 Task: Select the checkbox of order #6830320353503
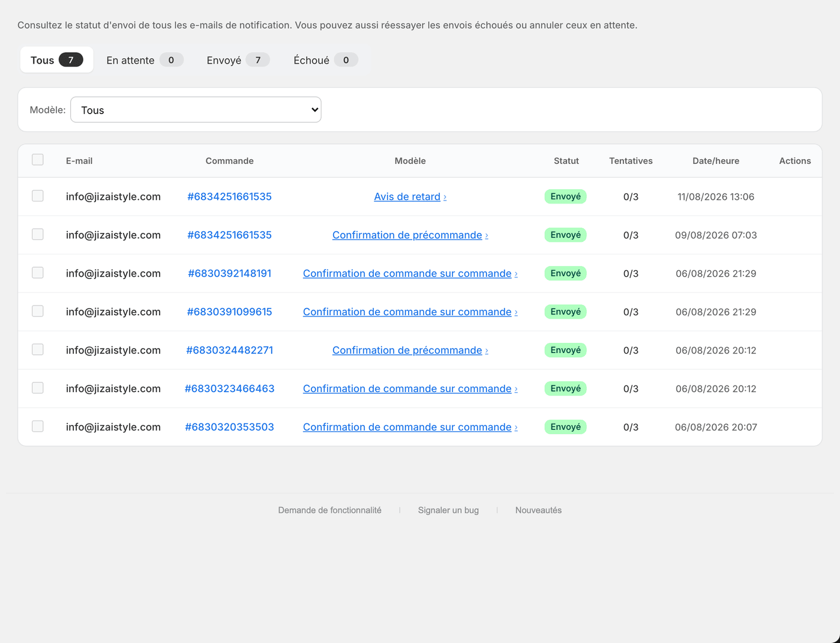click(38, 426)
